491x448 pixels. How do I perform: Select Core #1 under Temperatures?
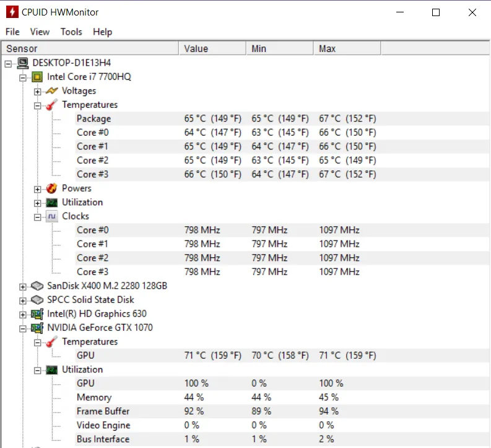pos(282,147)
